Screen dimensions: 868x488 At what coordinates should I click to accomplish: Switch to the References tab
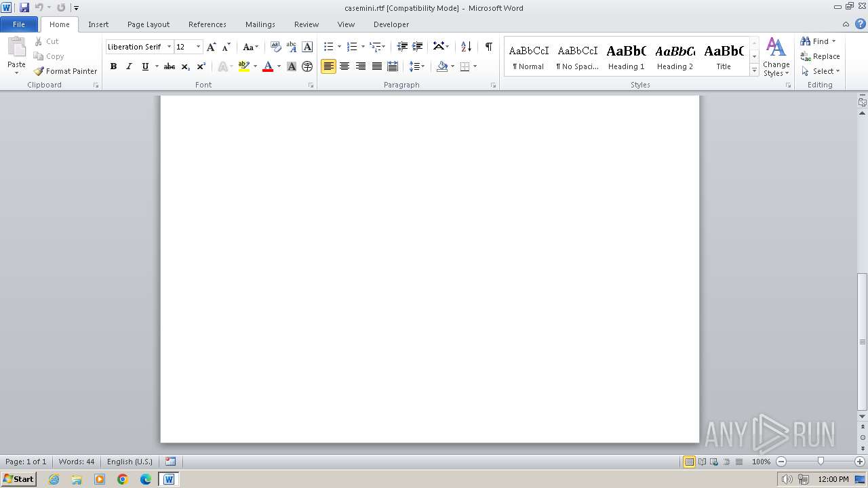point(208,24)
